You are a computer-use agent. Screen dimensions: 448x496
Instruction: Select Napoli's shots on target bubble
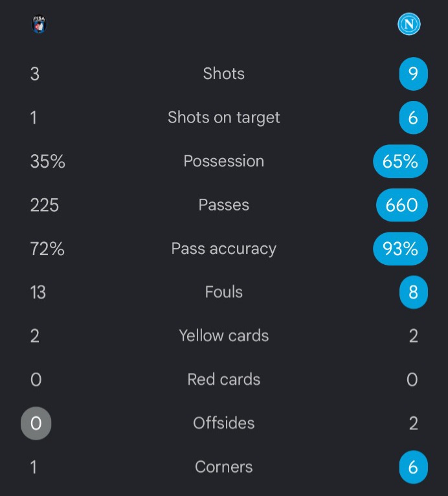pyautogui.click(x=413, y=118)
